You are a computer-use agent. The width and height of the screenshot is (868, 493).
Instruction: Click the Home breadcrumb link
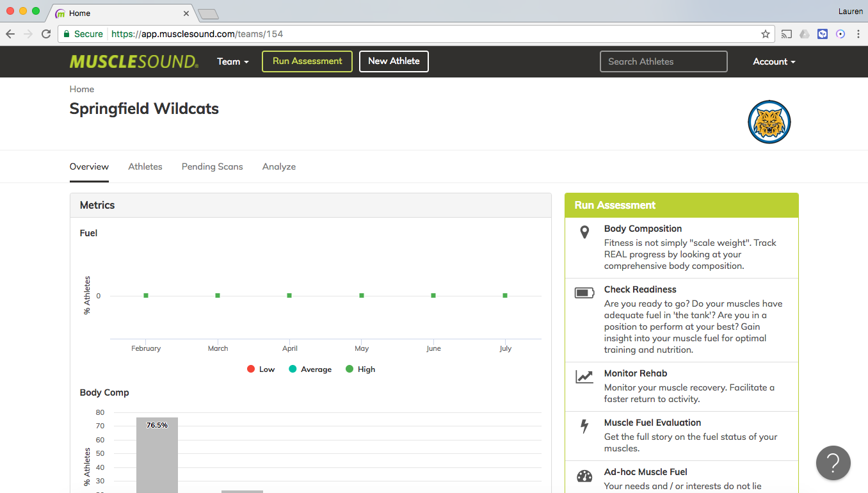click(82, 89)
